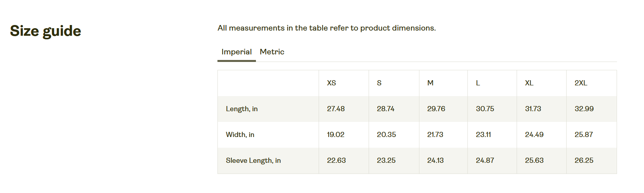644x193 pixels.
Task: Click the 2XL sleeve length value 26.25
Action: (x=584, y=160)
